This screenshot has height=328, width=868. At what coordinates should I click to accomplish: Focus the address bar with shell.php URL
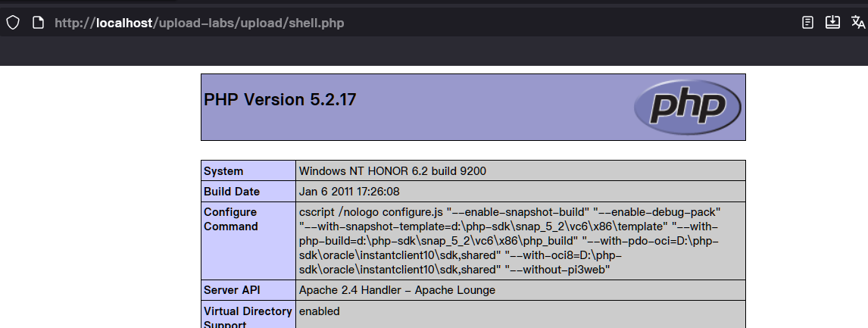[x=199, y=23]
